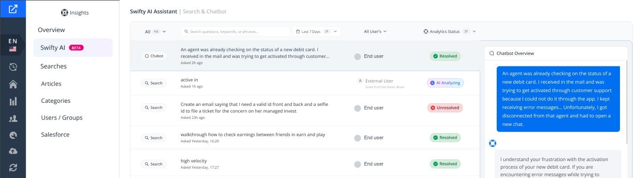Open the Analytics Status dropdown
Image resolution: width=644 pixels, height=178 pixels.
[x=450, y=32]
